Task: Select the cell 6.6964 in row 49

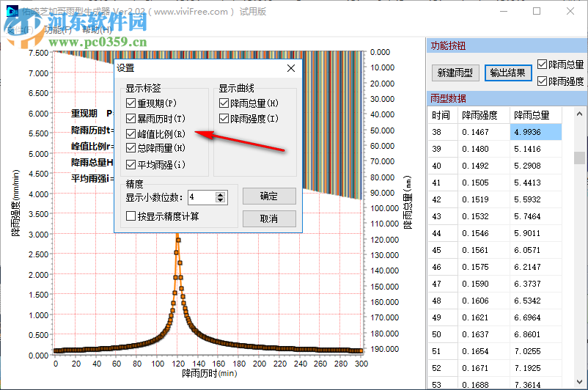Action: [535, 317]
